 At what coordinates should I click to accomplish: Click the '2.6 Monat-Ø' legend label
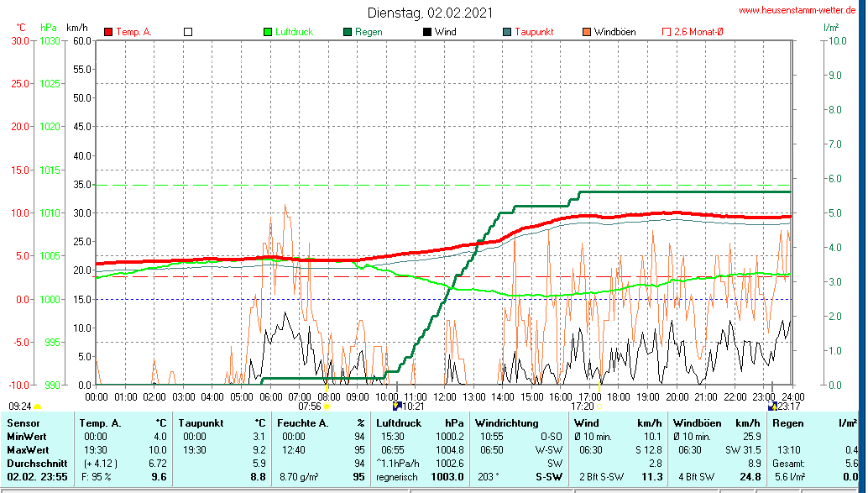point(698,32)
